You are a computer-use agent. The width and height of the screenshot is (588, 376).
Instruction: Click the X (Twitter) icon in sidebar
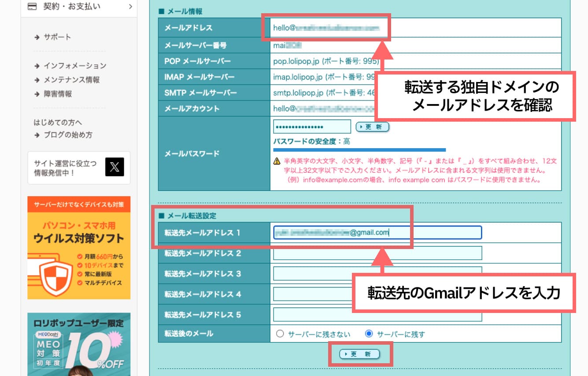pyautogui.click(x=115, y=168)
